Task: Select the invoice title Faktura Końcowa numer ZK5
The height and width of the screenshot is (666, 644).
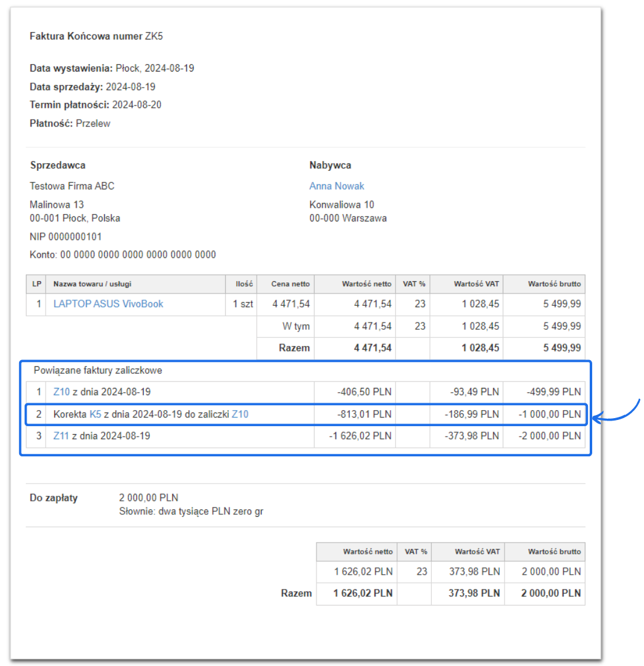Action: click(x=96, y=36)
